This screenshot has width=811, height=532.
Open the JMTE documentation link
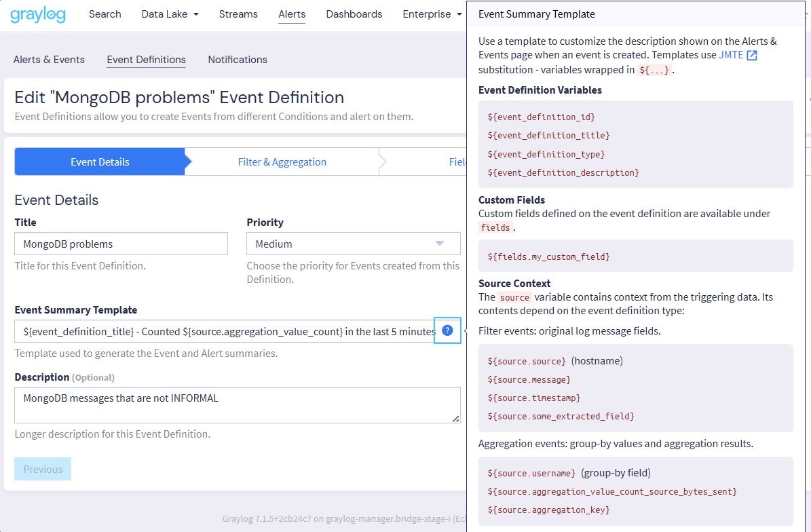(x=731, y=55)
